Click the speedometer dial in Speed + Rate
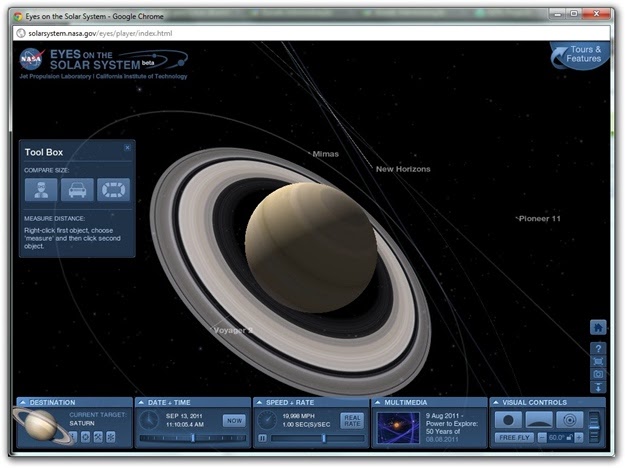Screen dimensions: 625x468 [x=267, y=420]
